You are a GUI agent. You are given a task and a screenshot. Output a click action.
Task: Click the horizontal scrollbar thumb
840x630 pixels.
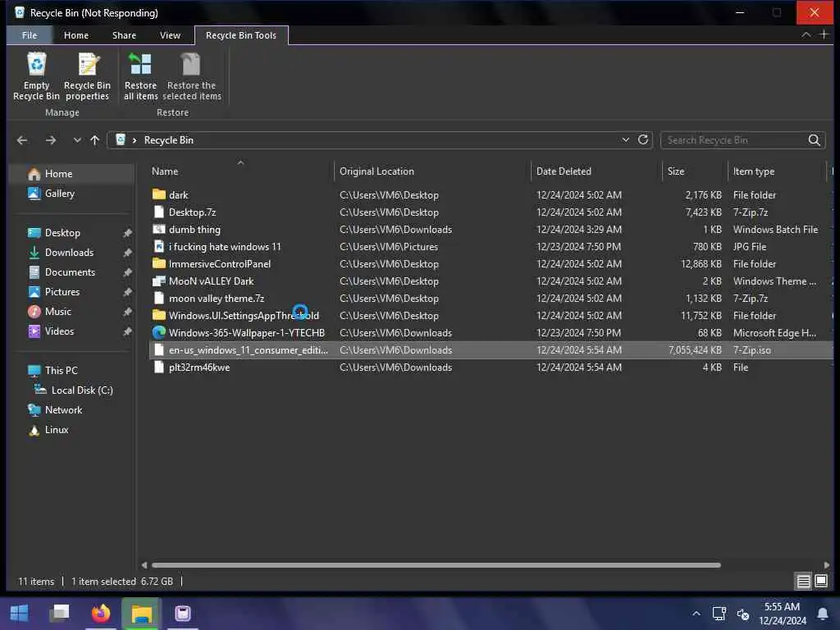click(436, 565)
